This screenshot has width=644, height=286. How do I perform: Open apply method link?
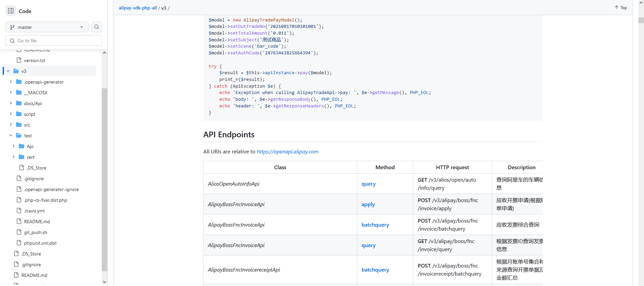(368, 204)
